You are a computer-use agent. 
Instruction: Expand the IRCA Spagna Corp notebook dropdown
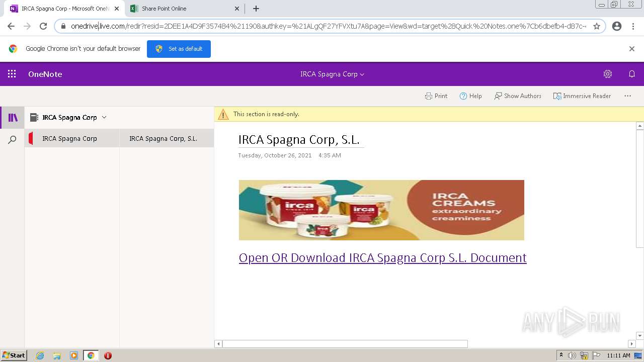click(104, 117)
